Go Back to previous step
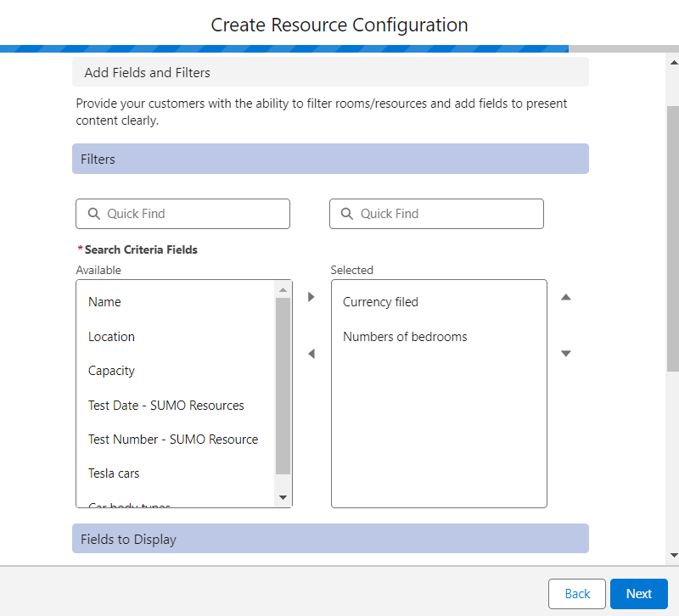This screenshot has width=679, height=616. click(x=577, y=594)
